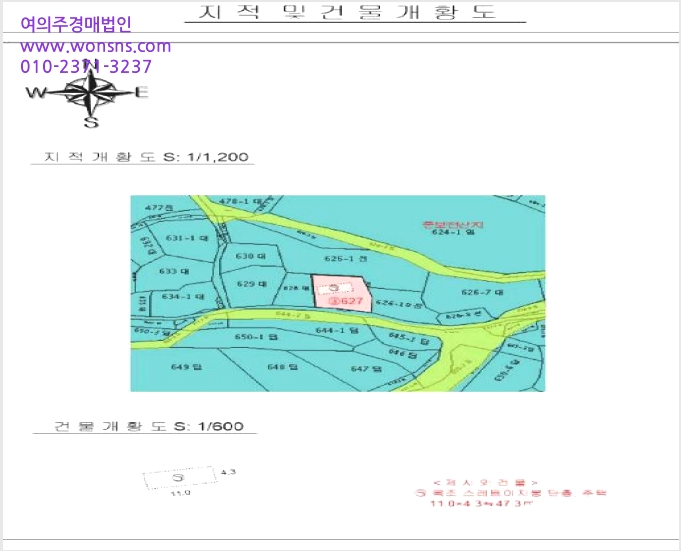Screen dimensions: 681x551
Task: Click road label 644-2 도
Action: tap(294, 315)
